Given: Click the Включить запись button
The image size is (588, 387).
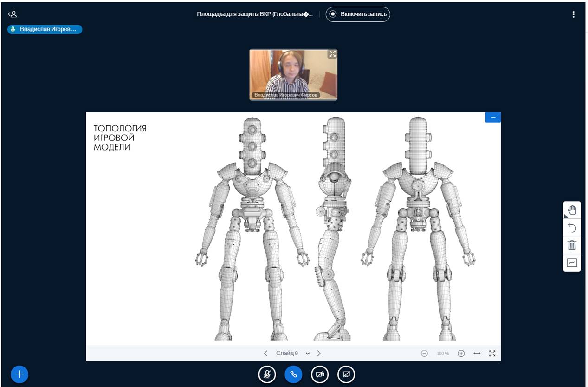Looking at the screenshot, I should click(358, 14).
